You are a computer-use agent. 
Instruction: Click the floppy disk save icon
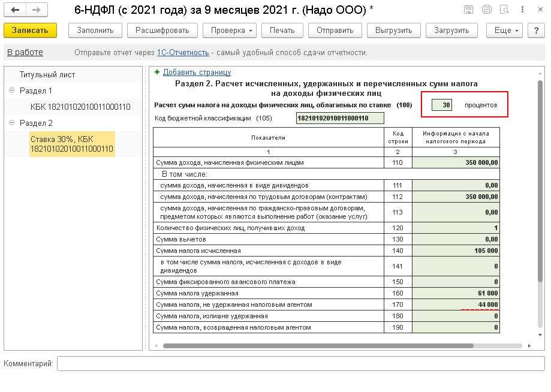point(468,10)
